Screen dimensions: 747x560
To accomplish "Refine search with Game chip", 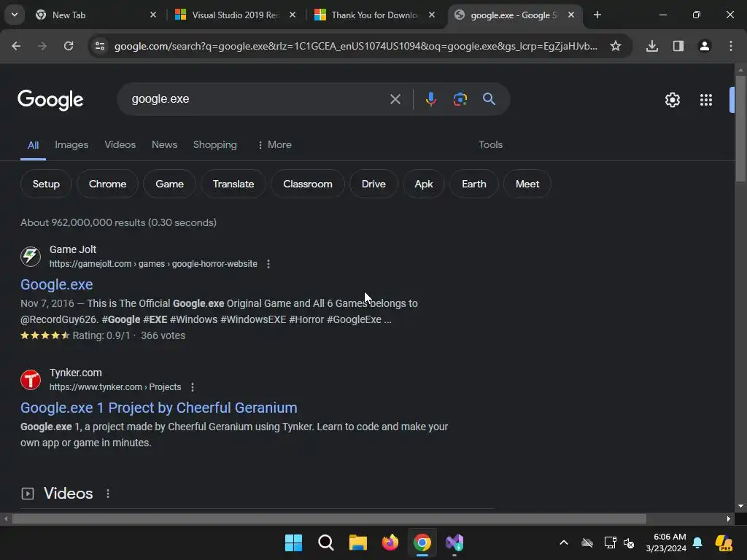I will [169, 184].
